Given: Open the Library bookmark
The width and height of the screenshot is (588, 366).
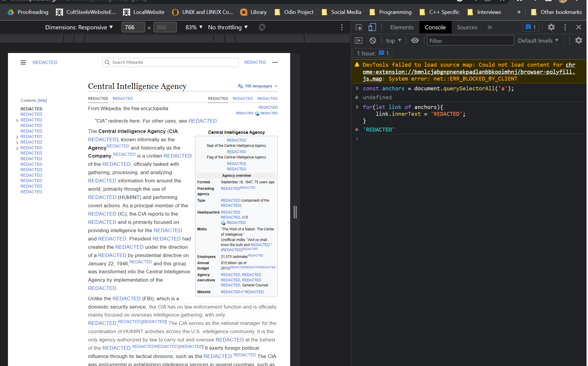Looking at the screenshot, I should [x=253, y=12].
